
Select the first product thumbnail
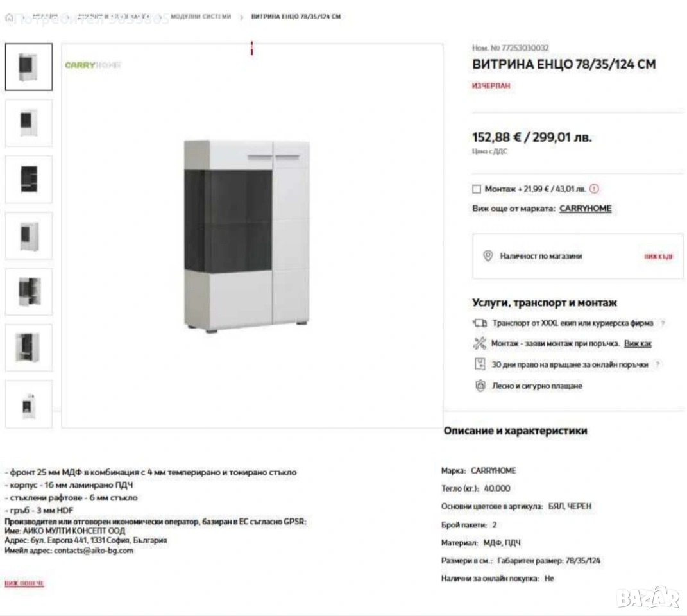[x=29, y=67]
